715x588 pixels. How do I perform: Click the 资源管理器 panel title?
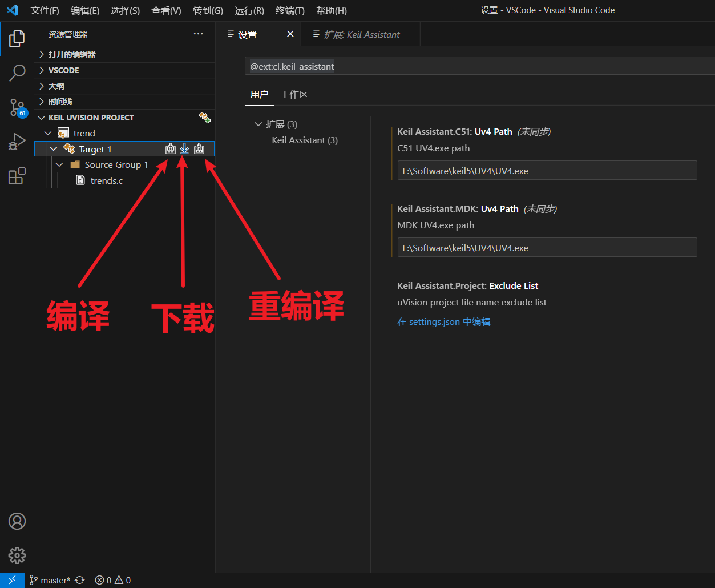(x=68, y=34)
